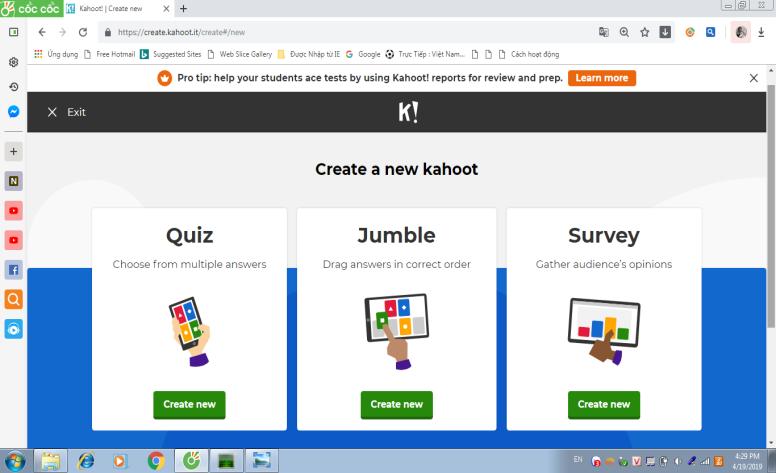Open the Cách hoạt động bookmark
776x473 pixels.
point(529,54)
